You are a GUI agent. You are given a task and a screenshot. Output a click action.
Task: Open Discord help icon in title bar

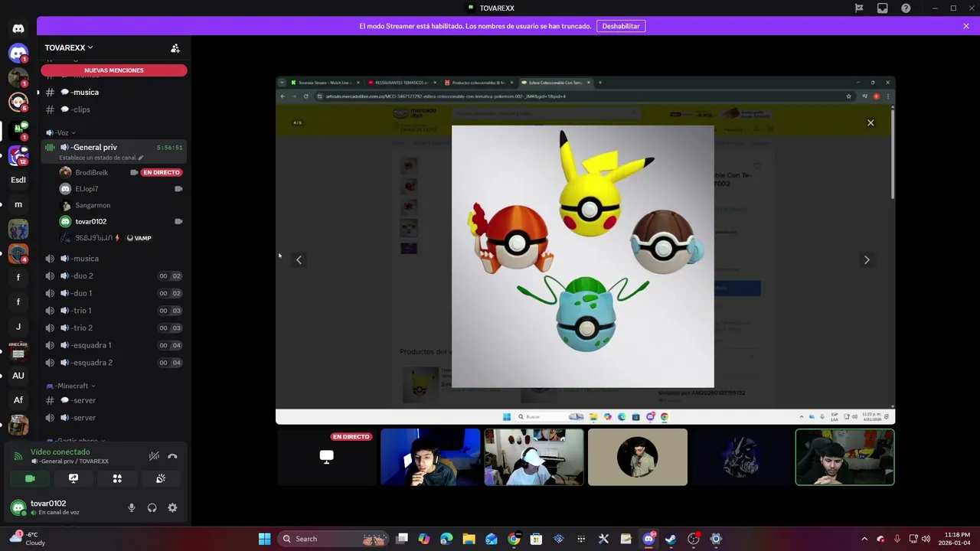[906, 8]
